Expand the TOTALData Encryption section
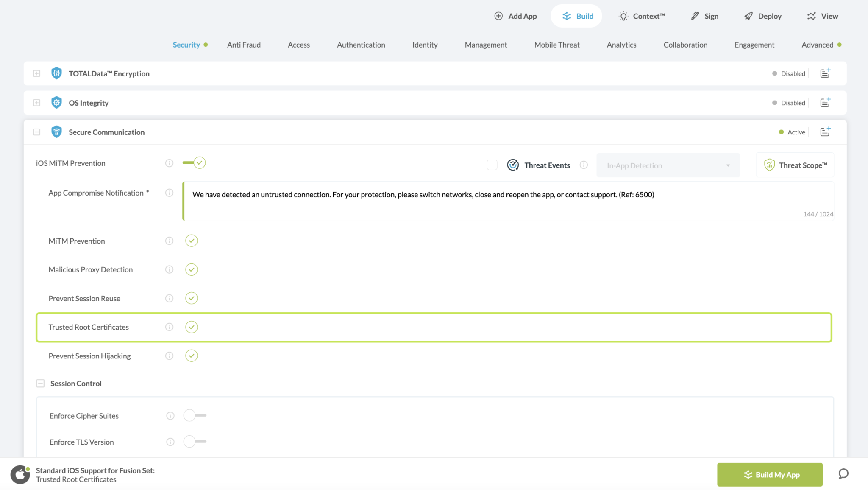Image resolution: width=868 pixels, height=490 pixels. tap(37, 73)
